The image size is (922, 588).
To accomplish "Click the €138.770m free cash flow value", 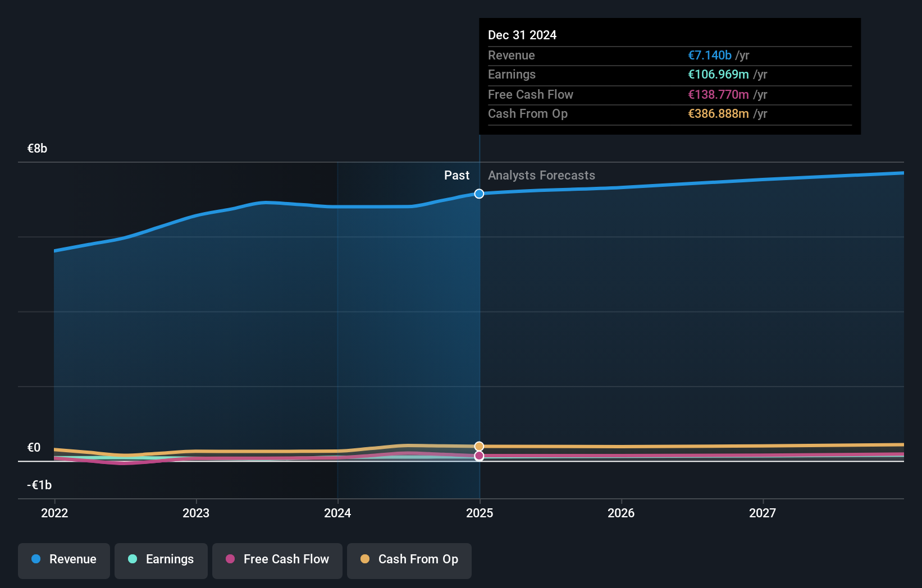I will pyautogui.click(x=718, y=94).
